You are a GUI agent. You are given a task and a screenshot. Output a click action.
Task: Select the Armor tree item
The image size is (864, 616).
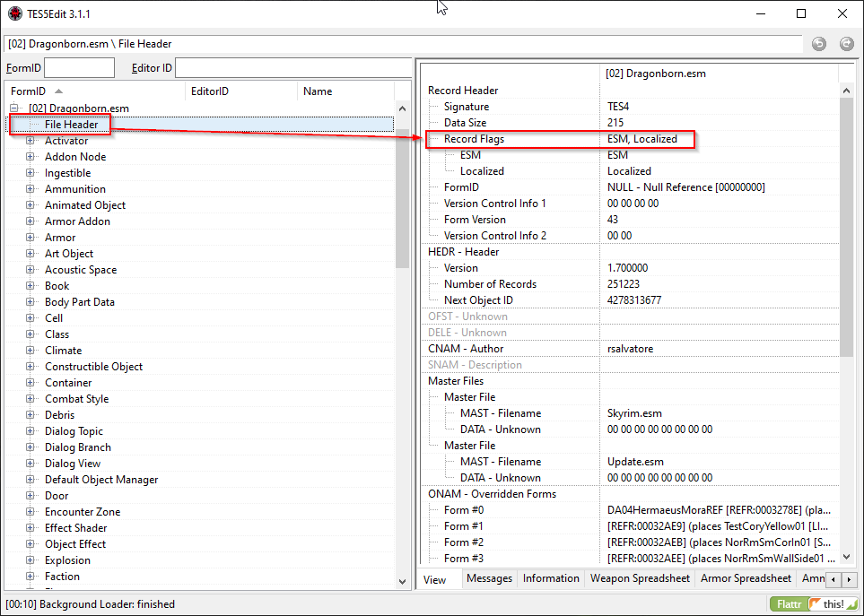pyautogui.click(x=60, y=238)
